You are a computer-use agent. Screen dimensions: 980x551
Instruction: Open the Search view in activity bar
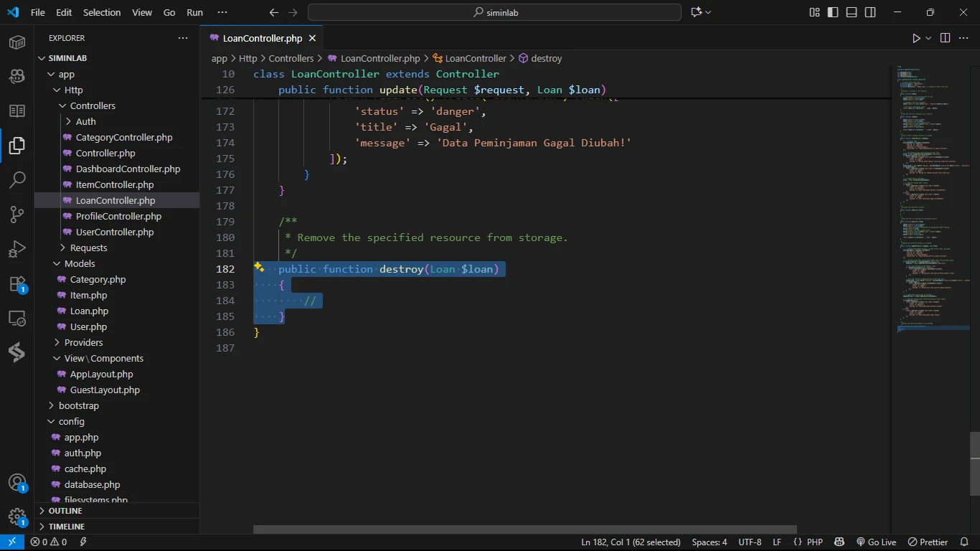point(17,180)
